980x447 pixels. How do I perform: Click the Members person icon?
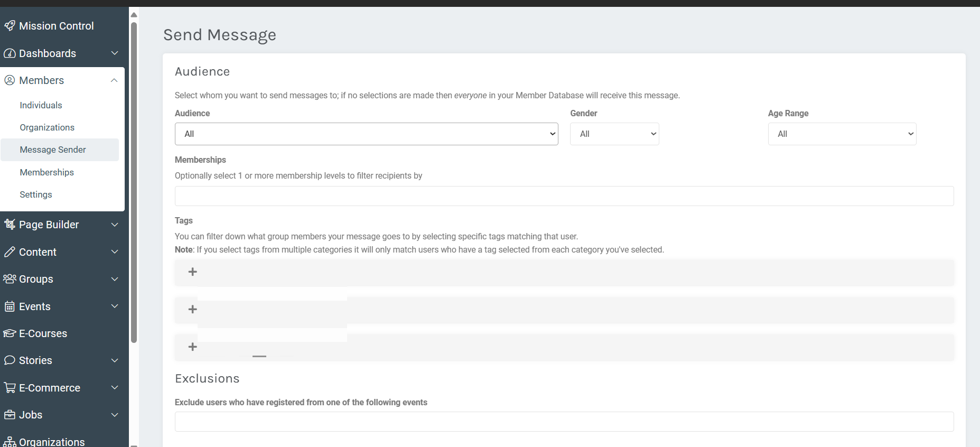(x=10, y=80)
